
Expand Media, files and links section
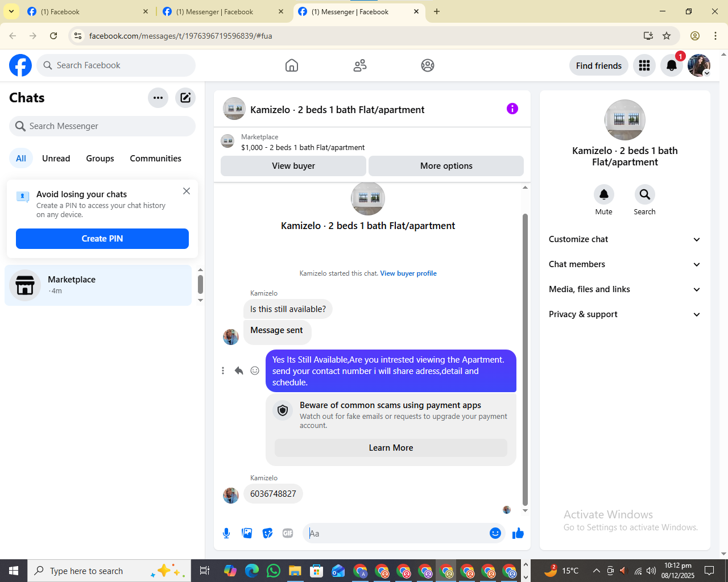(x=624, y=289)
